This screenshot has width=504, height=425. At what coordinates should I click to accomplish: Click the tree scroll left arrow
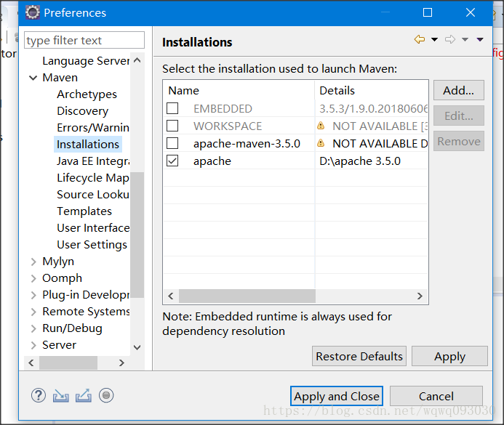coord(31,363)
